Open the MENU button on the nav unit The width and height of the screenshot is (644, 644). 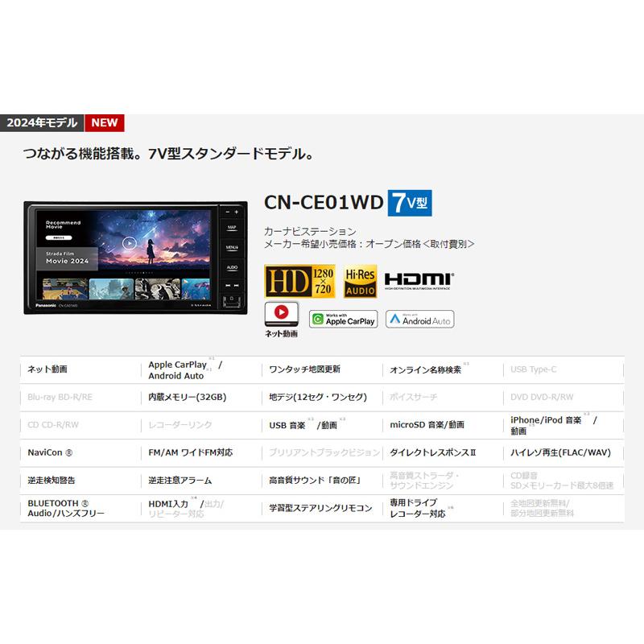232,246
